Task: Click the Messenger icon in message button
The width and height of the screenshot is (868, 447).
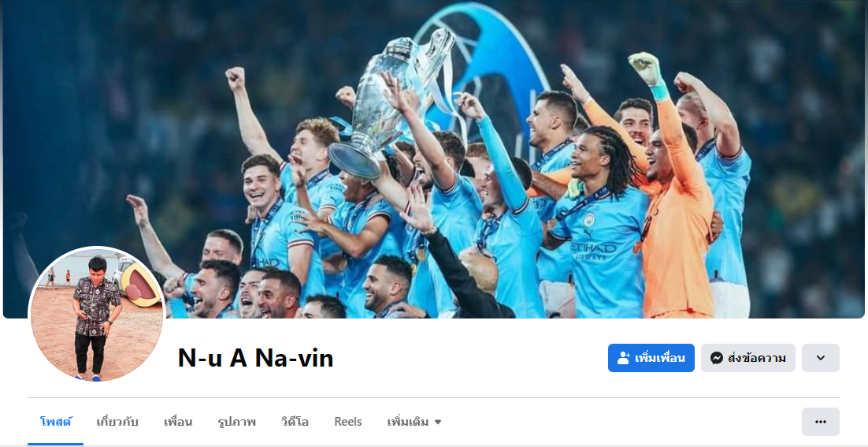Action: [716, 358]
